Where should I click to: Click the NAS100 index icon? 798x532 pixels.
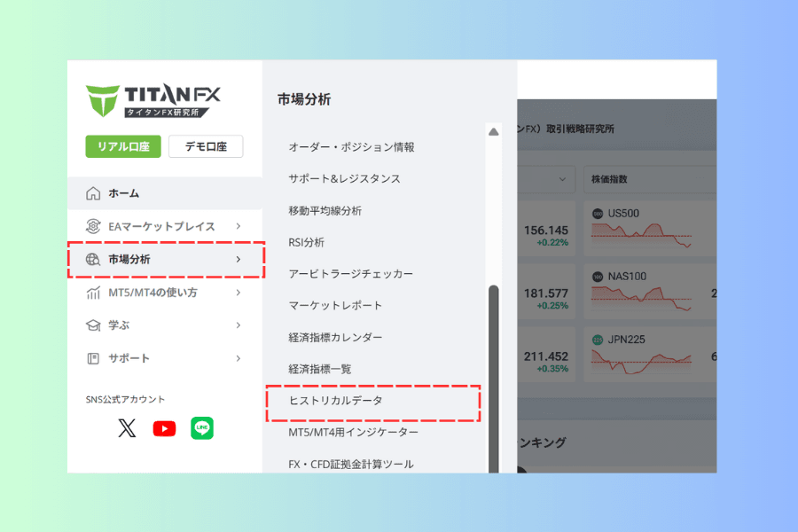click(x=598, y=277)
